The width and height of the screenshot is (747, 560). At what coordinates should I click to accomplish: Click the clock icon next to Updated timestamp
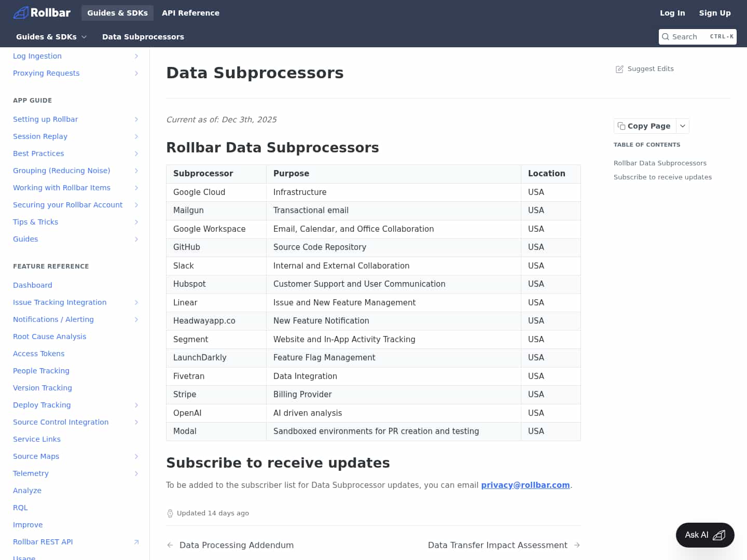(x=170, y=513)
